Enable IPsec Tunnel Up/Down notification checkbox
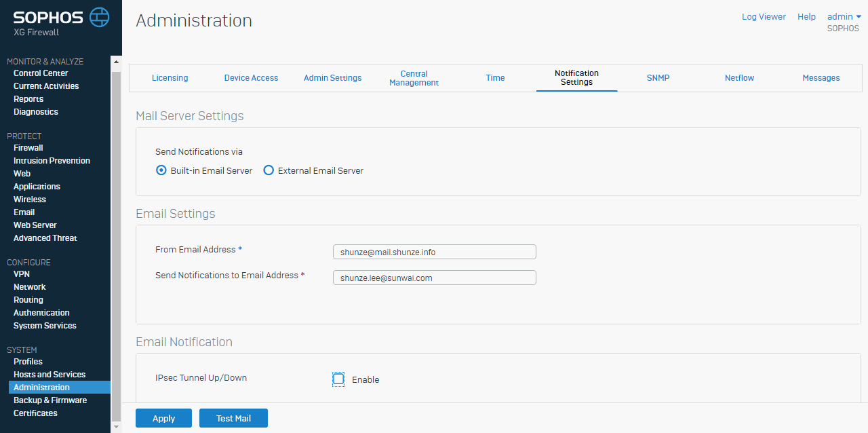 coord(338,379)
